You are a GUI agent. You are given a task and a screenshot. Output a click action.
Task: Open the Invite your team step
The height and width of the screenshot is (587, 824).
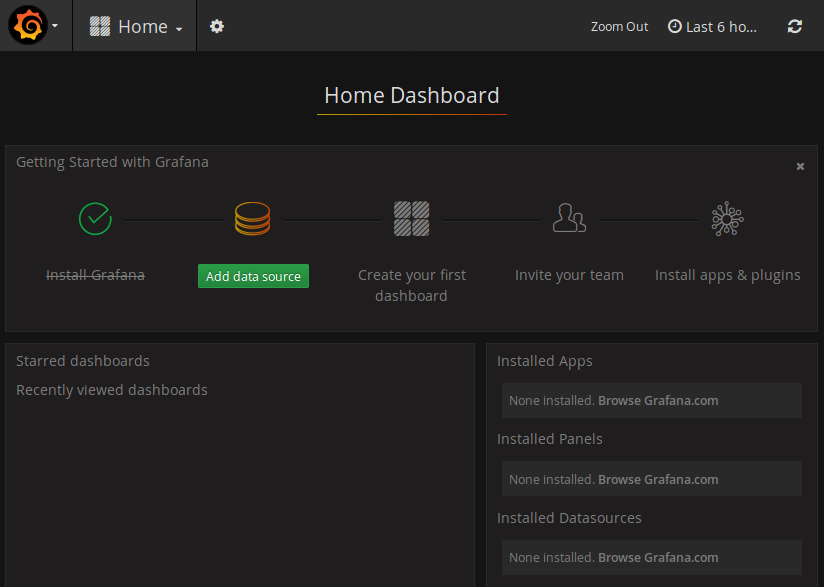tap(569, 275)
